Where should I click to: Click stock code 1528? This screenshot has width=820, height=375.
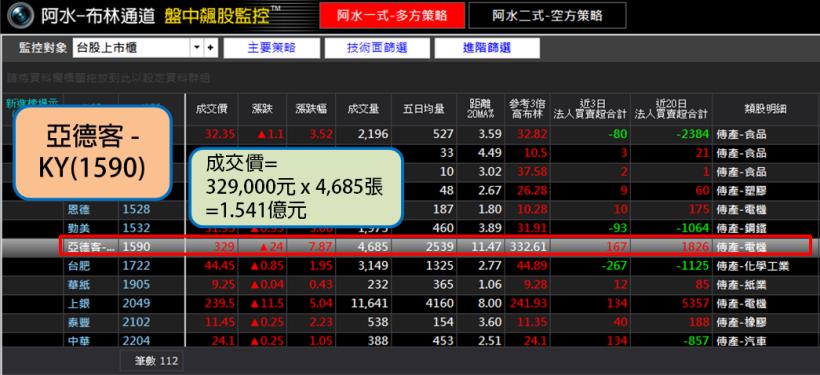point(136,210)
